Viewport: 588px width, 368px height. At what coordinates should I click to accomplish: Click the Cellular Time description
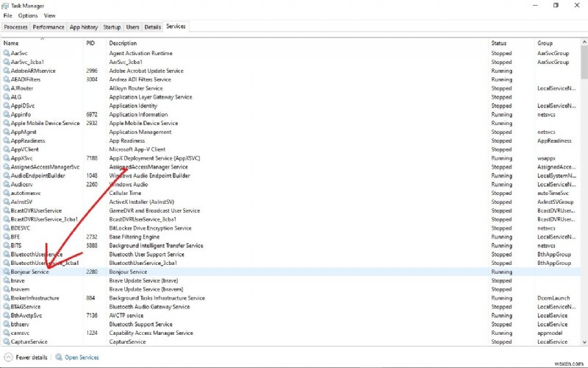point(125,193)
